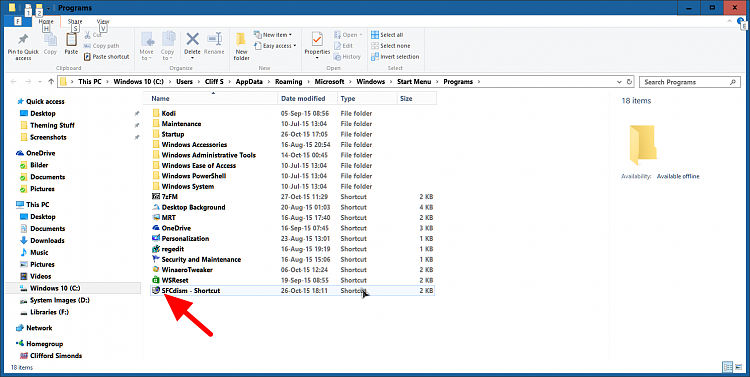The width and height of the screenshot is (750, 377).
Task: Open OneDrive in navigation pane
Action: coord(40,153)
